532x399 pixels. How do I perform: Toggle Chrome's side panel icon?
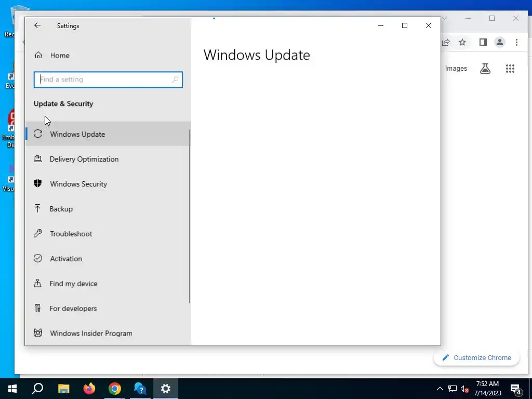483,42
